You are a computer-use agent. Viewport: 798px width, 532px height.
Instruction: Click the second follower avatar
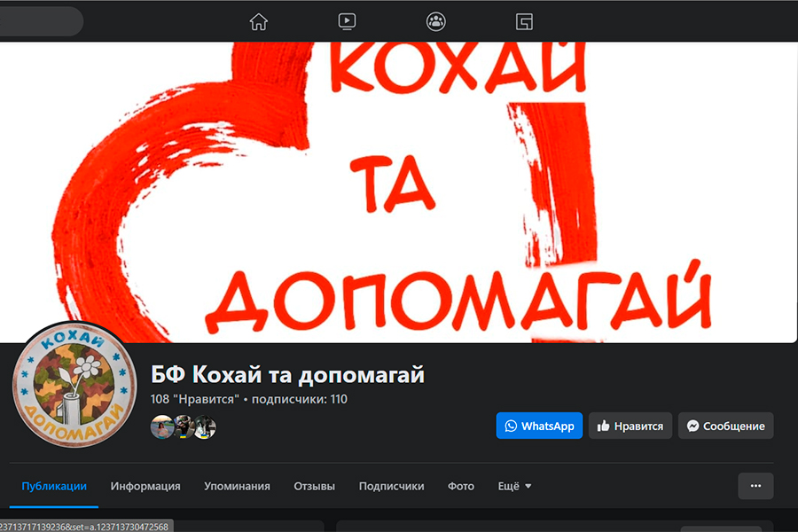click(184, 426)
